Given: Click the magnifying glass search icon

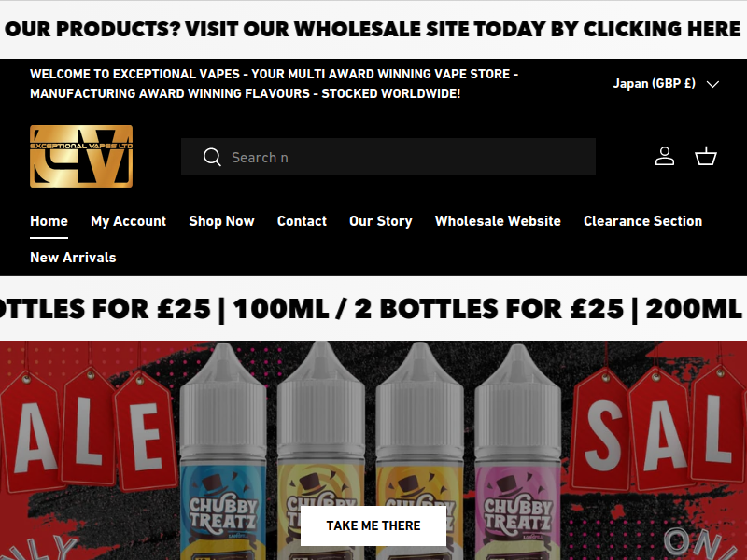Looking at the screenshot, I should tap(212, 157).
